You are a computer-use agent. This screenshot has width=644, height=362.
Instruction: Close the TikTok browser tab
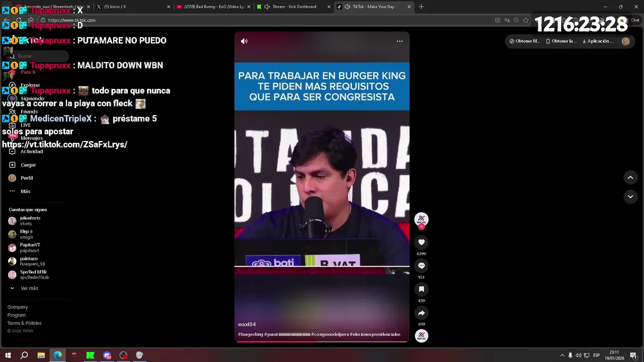pos(409,7)
